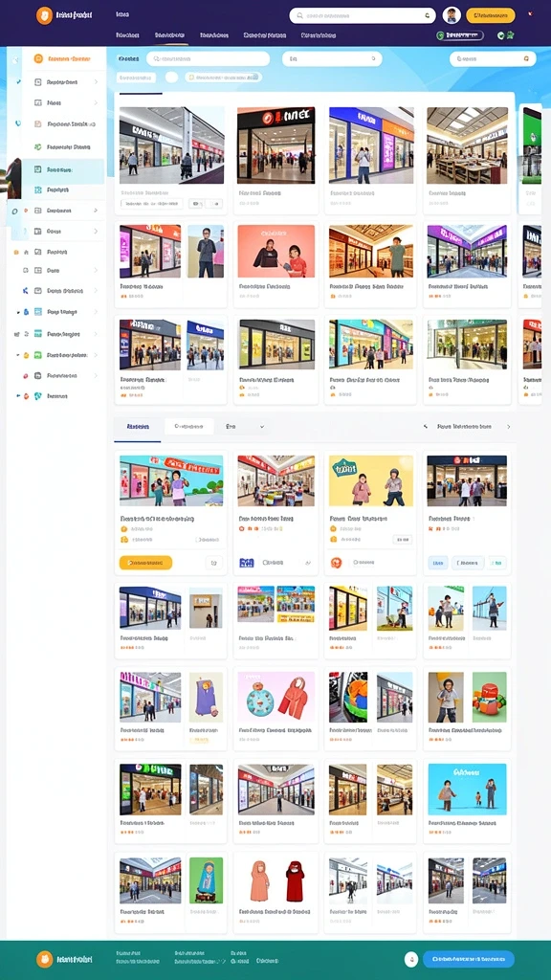Click the round white icon in the footer
The image size is (551, 980).
point(411,959)
